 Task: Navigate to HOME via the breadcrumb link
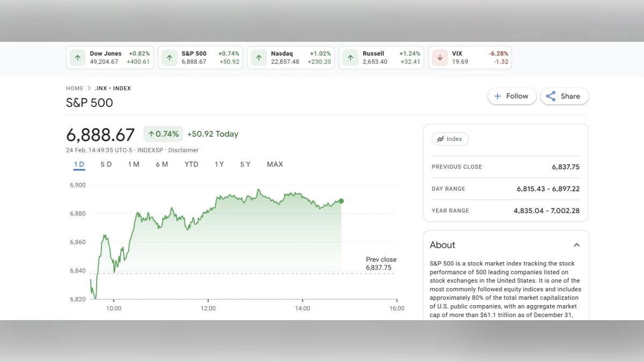point(75,88)
